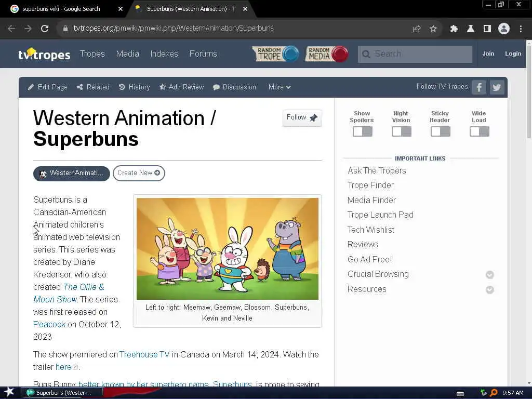Screen dimensions: 532x399
Task: Click the TV Tropes logo
Action: click(x=44, y=54)
